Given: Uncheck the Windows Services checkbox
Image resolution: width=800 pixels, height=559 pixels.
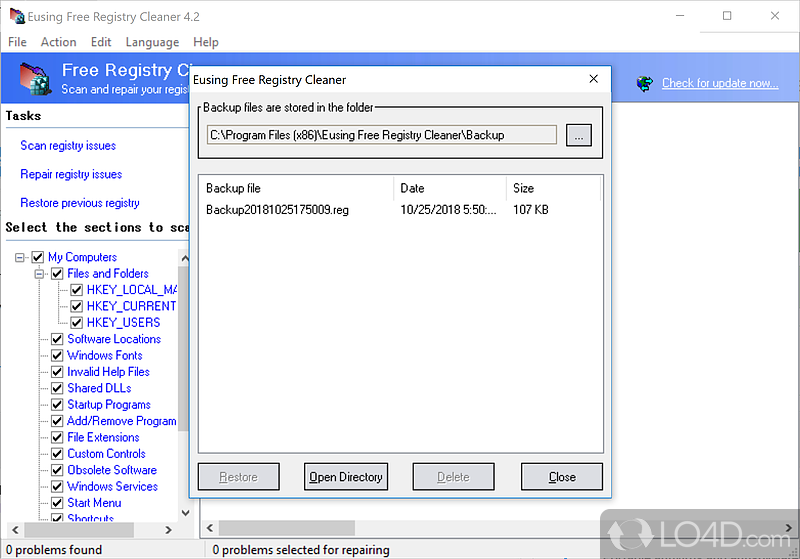Looking at the screenshot, I should (x=57, y=486).
